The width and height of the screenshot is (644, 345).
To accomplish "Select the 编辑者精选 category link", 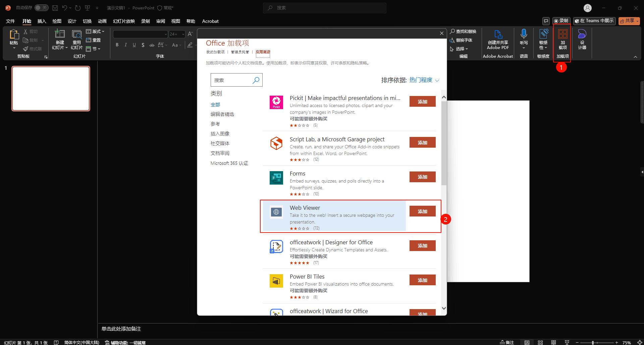I will point(222,114).
